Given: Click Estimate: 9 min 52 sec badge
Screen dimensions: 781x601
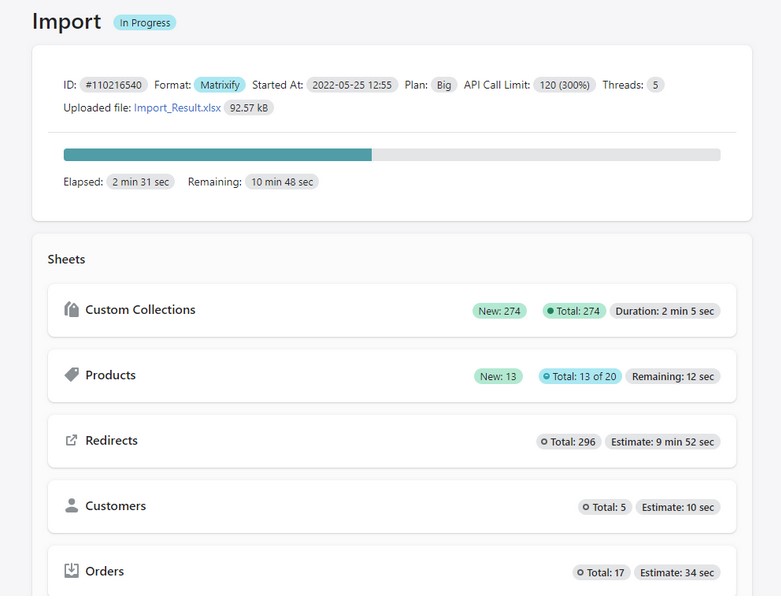Looking at the screenshot, I should point(662,442).
